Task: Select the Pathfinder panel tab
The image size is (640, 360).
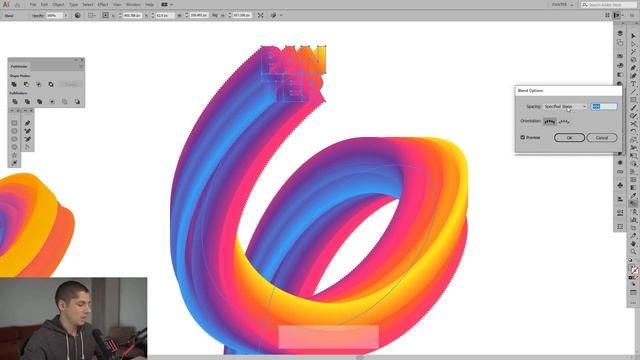Action: [x=19, y=66]
